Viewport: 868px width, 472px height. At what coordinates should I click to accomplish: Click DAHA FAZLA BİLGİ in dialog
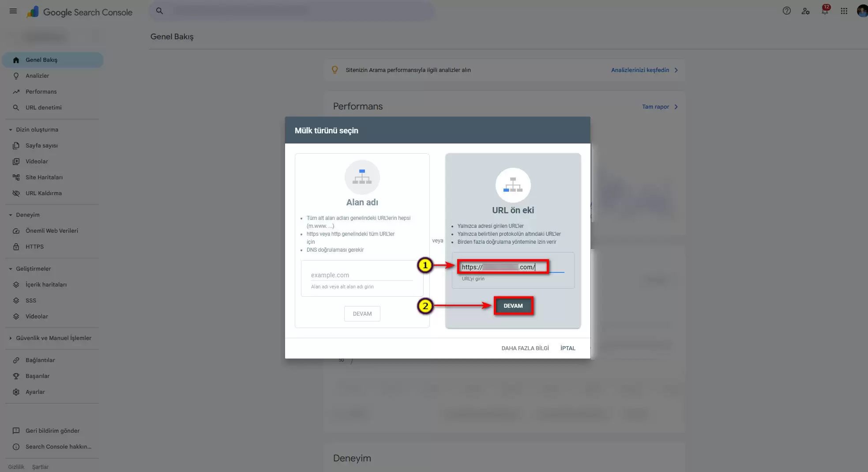click(525, 348)
